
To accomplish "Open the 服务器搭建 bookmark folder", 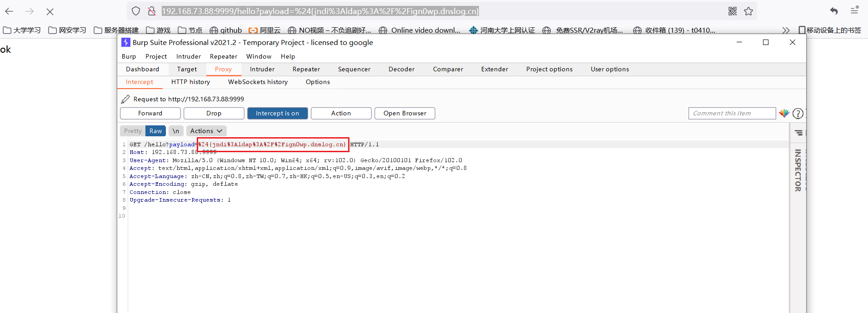I will (x=116, y=30).
